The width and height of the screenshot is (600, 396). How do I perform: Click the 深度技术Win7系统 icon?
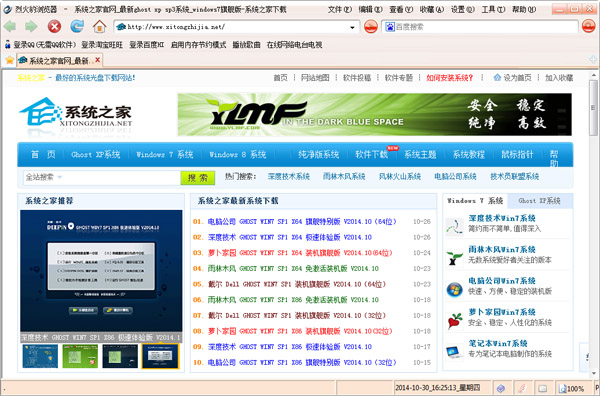pyautogui.click(x=455, y=226)
